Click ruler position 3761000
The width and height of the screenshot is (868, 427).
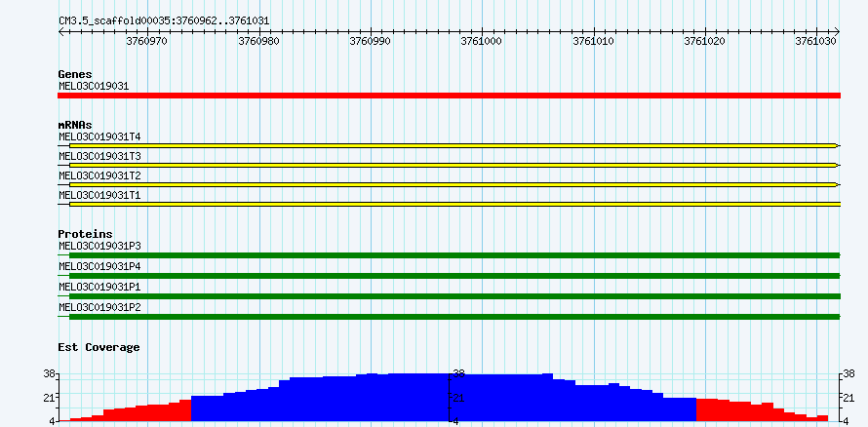[480, 41]
